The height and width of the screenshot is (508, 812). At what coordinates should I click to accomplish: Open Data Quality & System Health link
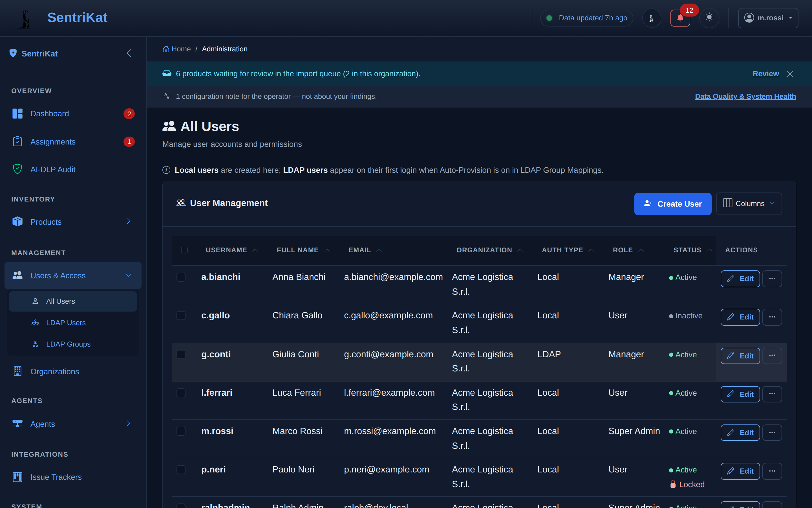pos(745,97)
